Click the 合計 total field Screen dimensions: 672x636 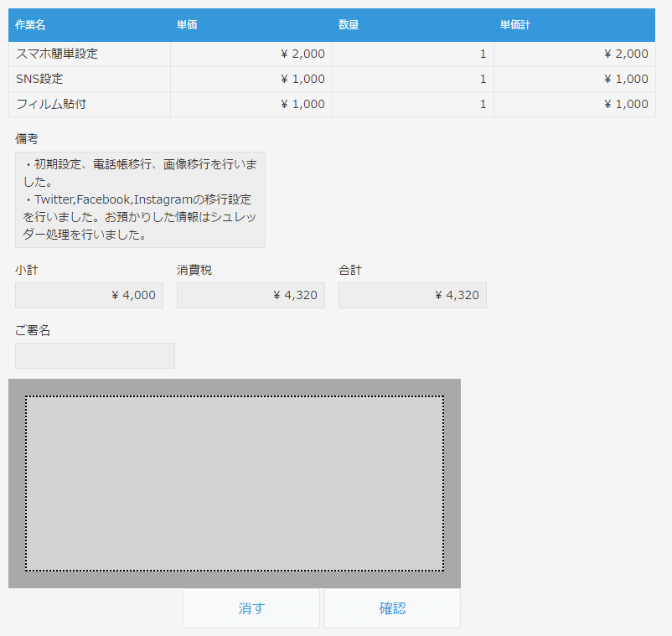pos(412,295)
